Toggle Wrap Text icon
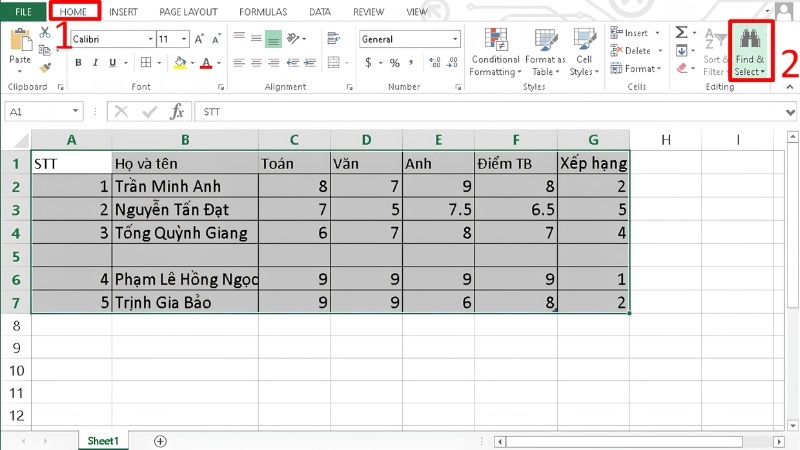 [333, 38]
